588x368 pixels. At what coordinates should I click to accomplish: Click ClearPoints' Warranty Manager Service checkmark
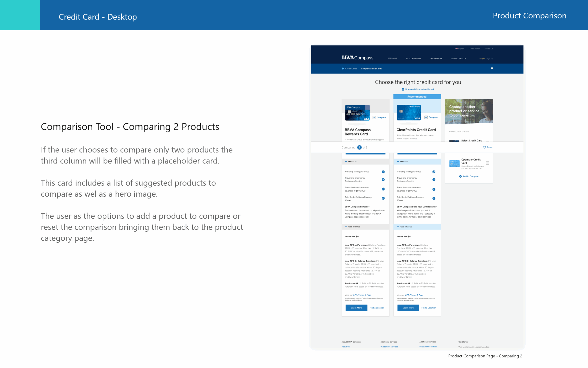(434, 172)
